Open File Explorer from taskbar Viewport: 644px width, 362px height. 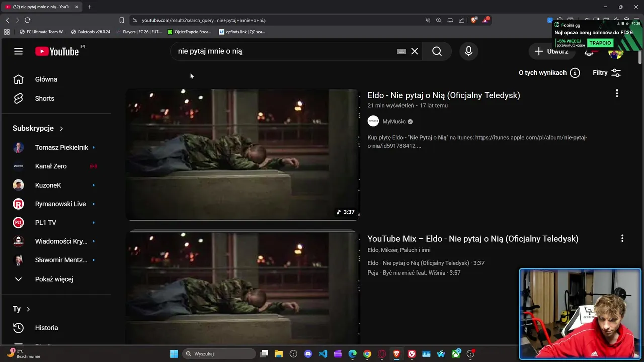pyautogui.click(x=279, y=354)
